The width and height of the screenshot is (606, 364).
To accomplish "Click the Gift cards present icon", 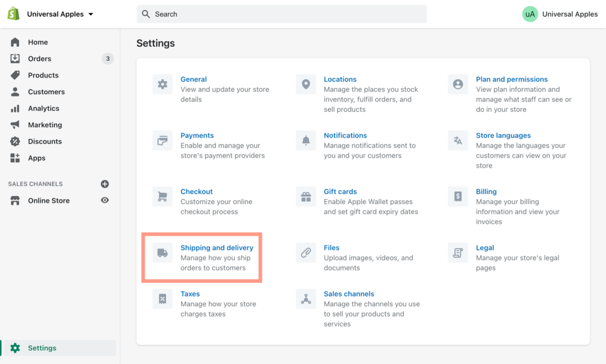I will pos(306,197).
